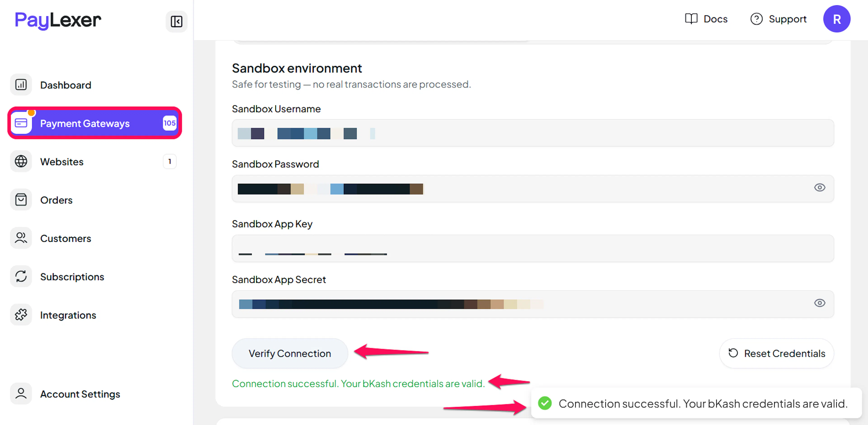Image resolution: width=868 pixels, height=425 pixels.
Task: Click the Docs book icon
Action: (691, 19)
